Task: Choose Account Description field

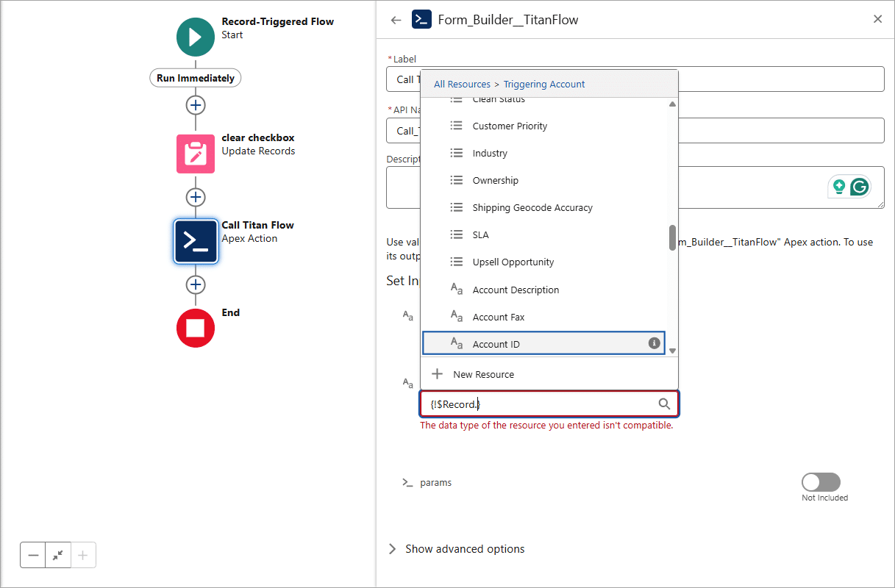Action: pos(544,290)
